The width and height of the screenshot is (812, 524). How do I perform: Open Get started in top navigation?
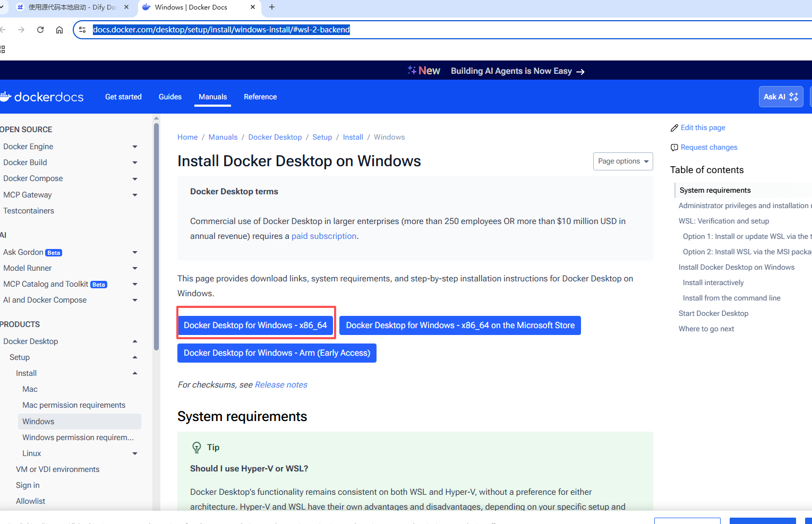click(x=123, y=97)
